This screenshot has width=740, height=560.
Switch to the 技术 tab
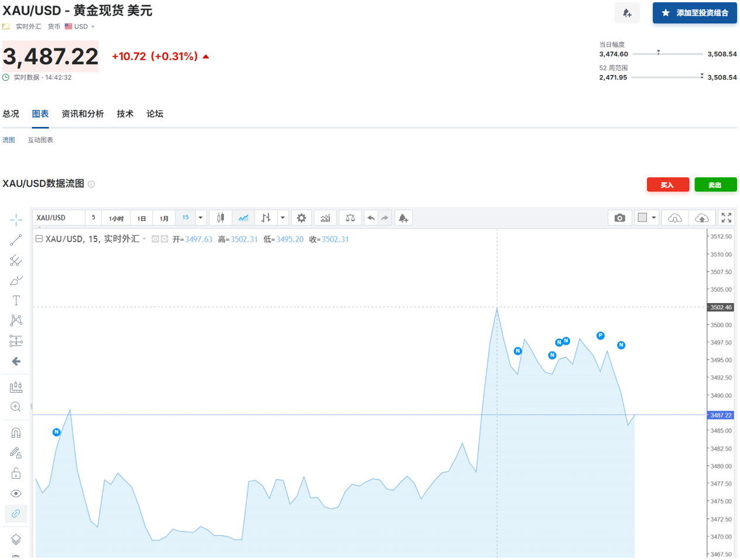[125, 114]
